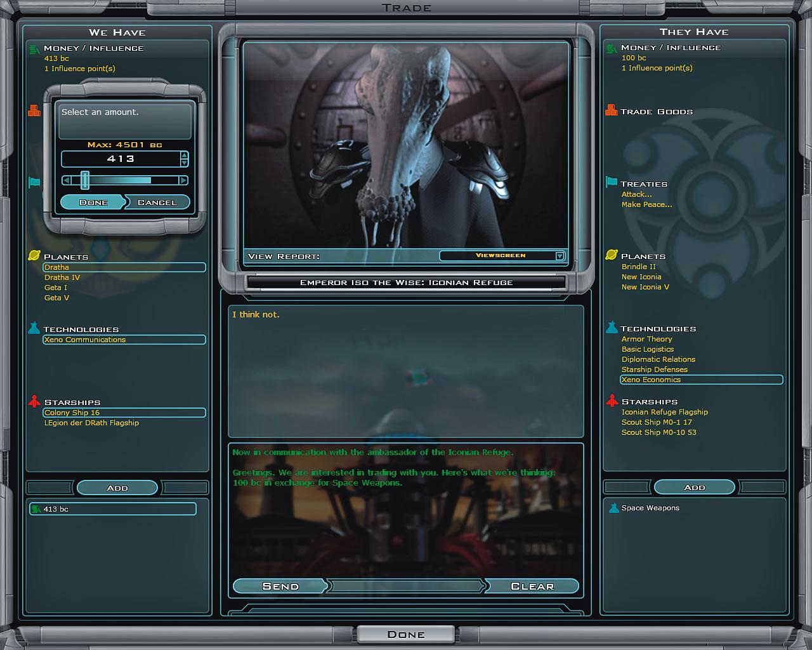Send the trade proposal
Image resolution: width=812 pixels, height=650 pixels.
(x=280, y=586)
